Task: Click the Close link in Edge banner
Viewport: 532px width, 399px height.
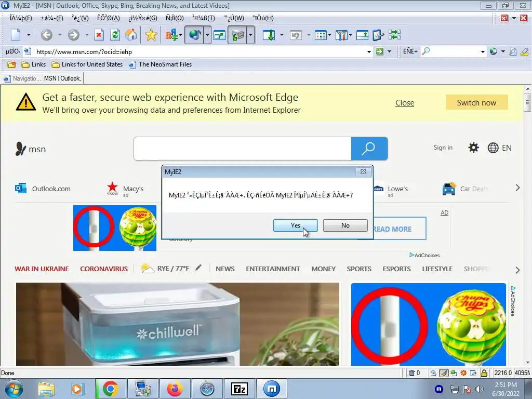Action: [x=405, y=103]
